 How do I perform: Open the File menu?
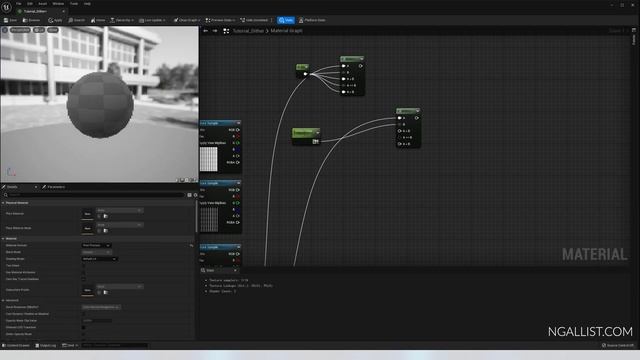click(x=19, y=4)
